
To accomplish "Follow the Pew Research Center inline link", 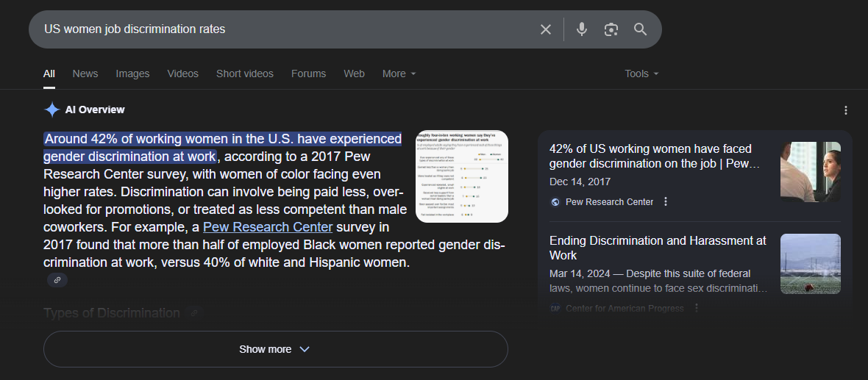I will 268,227.
